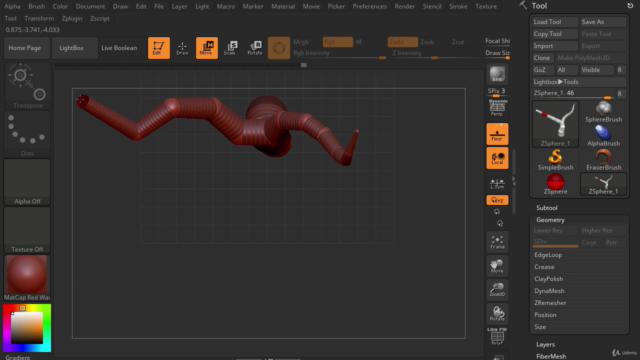Click the Import button
The image size is (640, 360).
pyautogui.click(x=555, y=46)
